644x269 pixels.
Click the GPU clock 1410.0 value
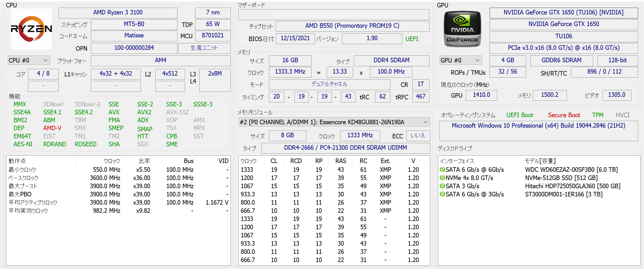[481, 95]
